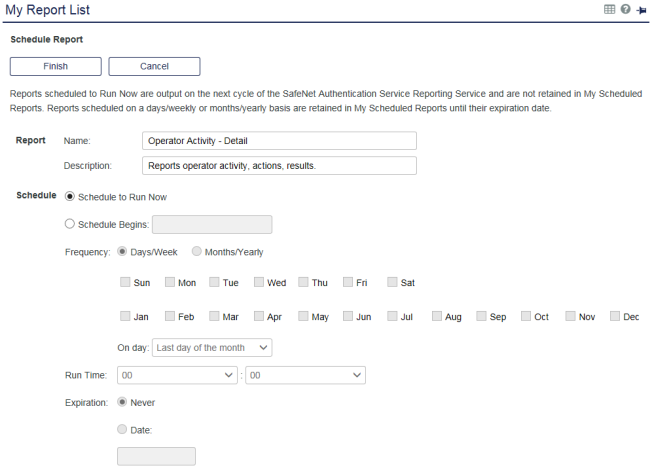Select the Schedule Begins radio button

coord(70,225)
